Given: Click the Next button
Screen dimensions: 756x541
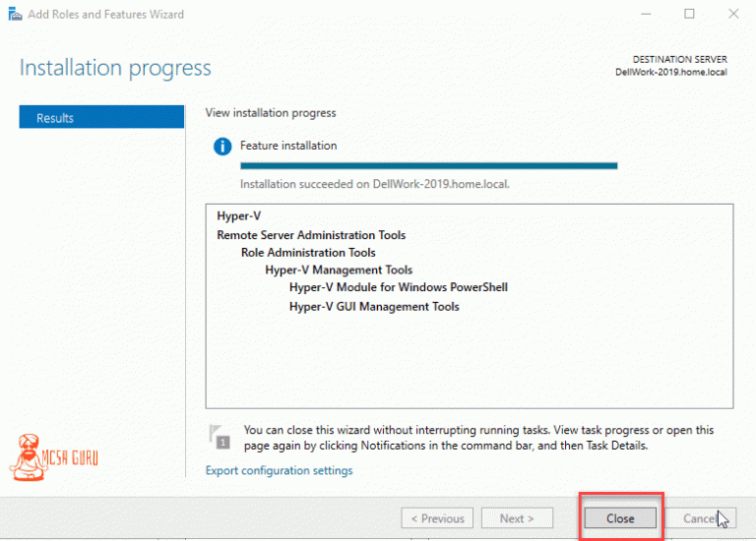Looking at the screenshot, I should (x=517, y=518).
